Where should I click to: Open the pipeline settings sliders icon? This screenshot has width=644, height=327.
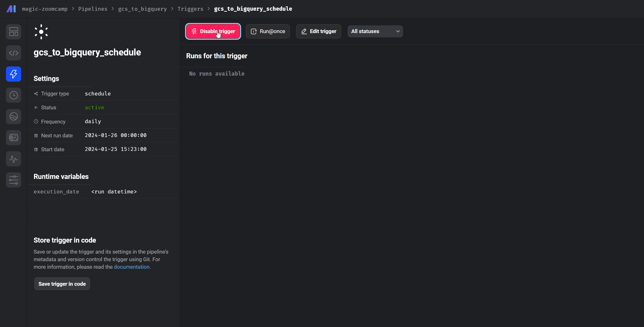tap(14, 180)
